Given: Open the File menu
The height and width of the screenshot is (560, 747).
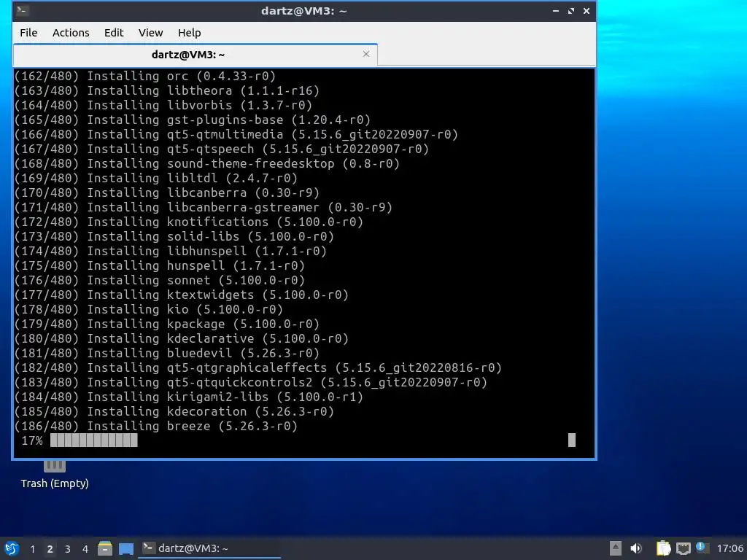Looking at the screenshot, I should click(x=28, y=33).
